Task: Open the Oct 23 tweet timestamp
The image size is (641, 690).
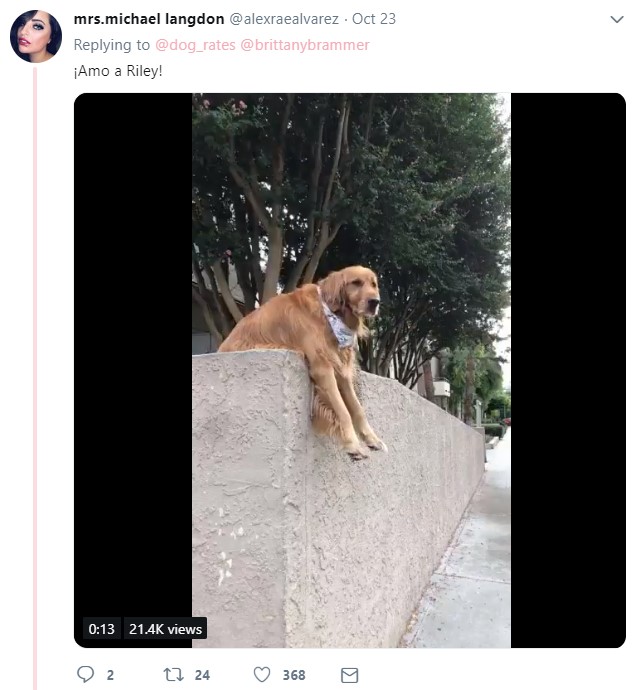Action: tap(374, 19)
